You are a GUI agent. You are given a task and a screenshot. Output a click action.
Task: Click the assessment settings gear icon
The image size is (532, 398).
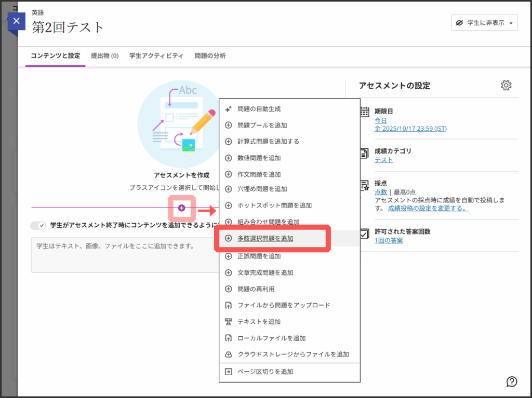[x=506, y=86]
